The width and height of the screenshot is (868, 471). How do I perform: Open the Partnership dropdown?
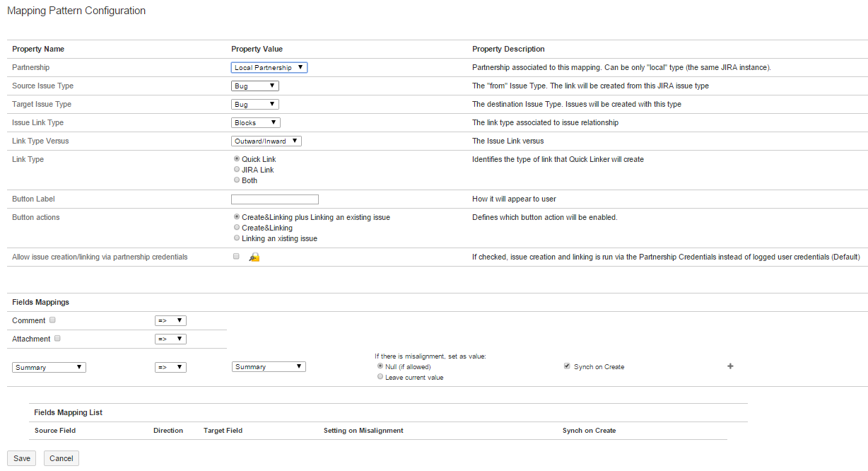[x=269, y=68]
